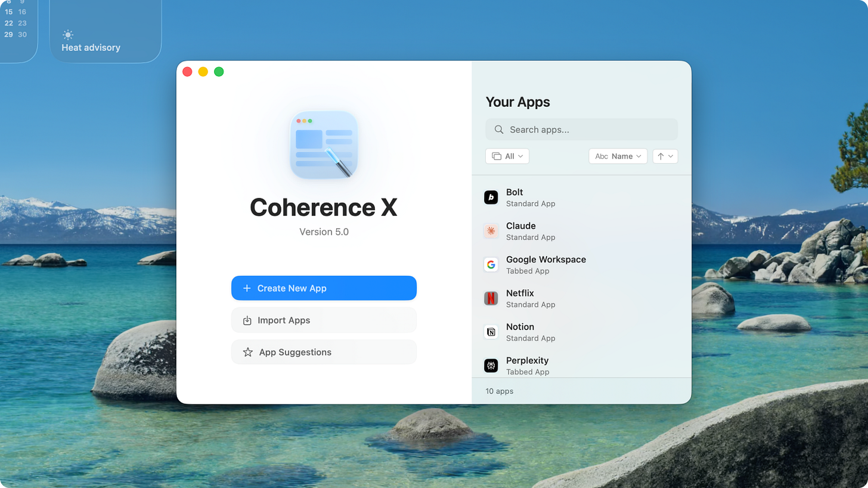Click the Coherence X title text
Image resolution: width=868 pixels, height=488 pixels.
pos(324,207)
